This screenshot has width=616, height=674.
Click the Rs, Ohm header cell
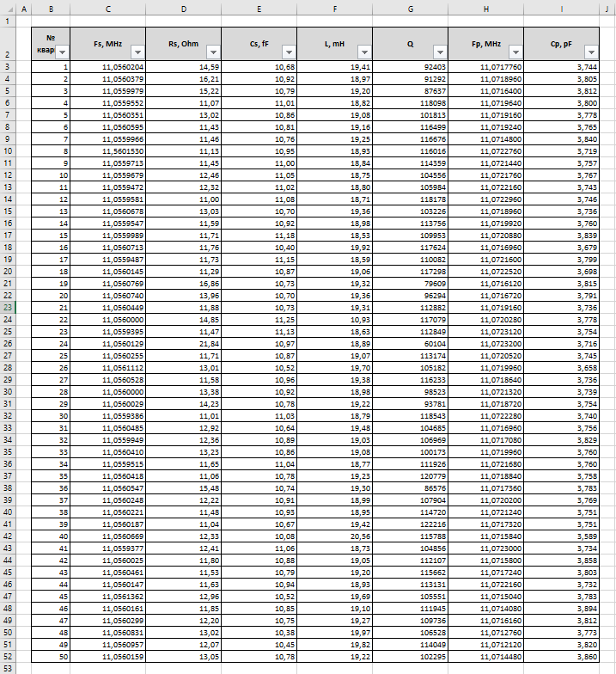[x=184, y=44]
